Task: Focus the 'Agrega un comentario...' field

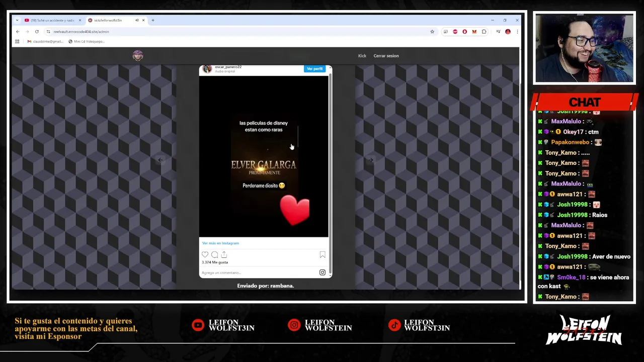Action: (259, 273)
